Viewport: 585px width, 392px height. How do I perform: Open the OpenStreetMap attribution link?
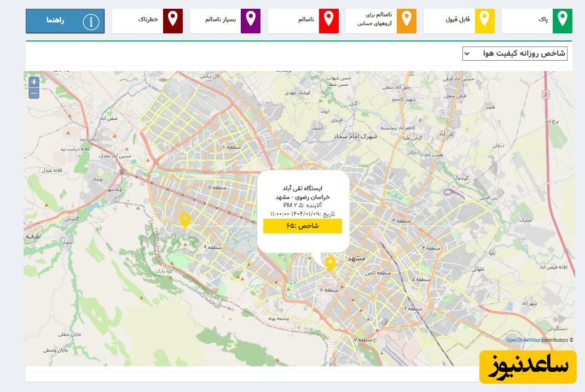click(523, 340)
